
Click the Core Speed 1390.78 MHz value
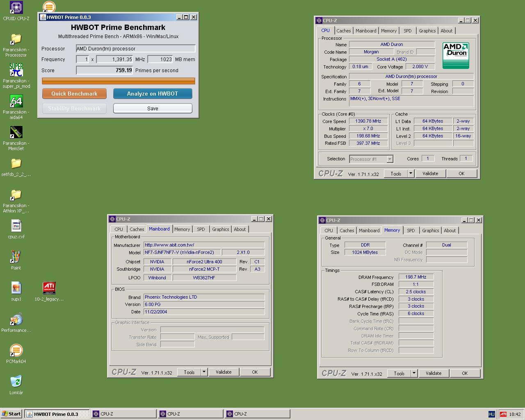point(368,121)
